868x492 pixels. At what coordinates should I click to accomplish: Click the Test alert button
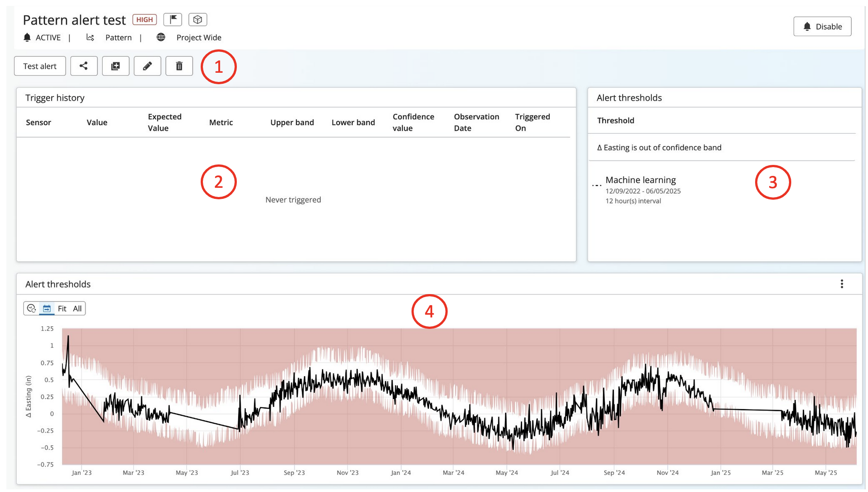[x=40, y=66]
